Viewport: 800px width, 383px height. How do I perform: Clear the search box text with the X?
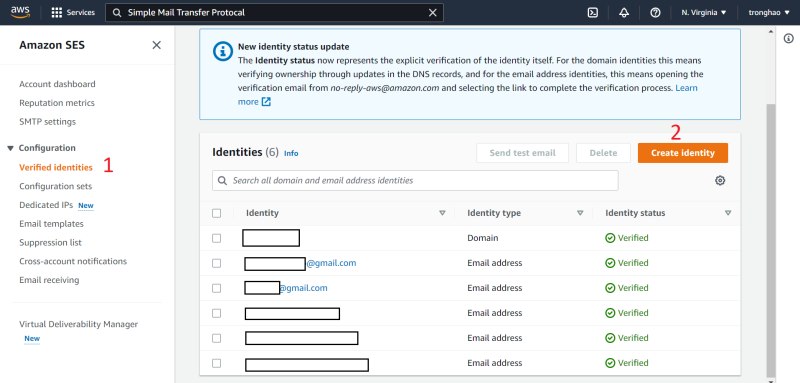tap(432, 13)
